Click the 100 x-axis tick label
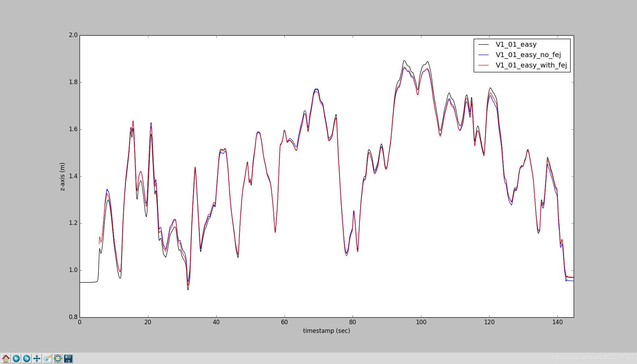 pos(421,322)
